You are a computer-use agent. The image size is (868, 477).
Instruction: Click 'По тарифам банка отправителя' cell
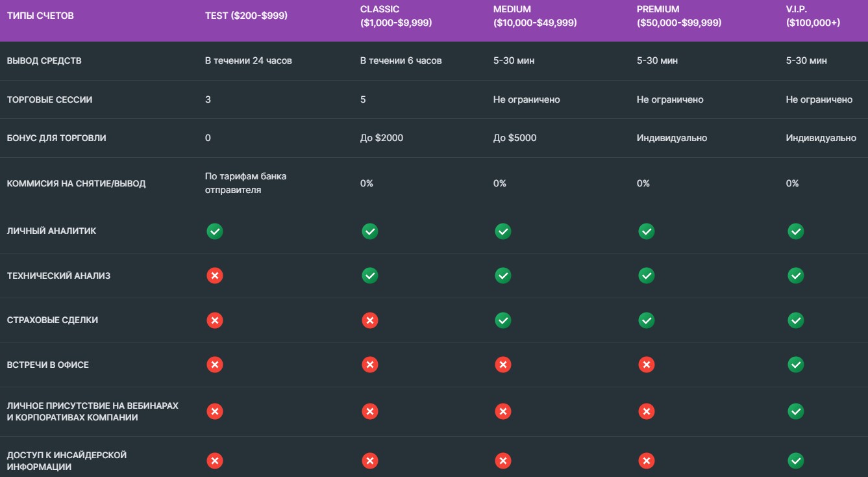(x=246, y=183)
